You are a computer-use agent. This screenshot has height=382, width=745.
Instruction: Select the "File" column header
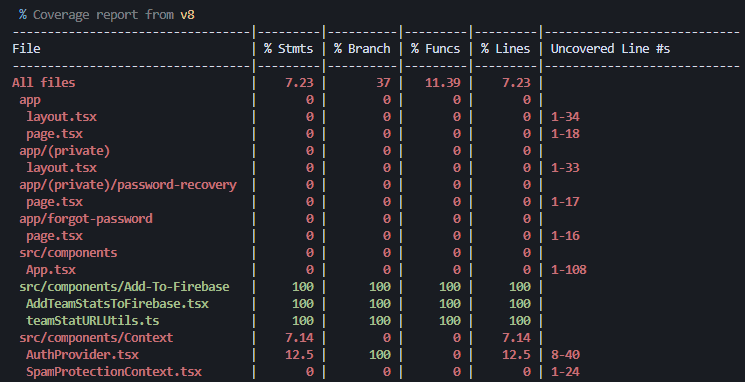click(26, 48)
